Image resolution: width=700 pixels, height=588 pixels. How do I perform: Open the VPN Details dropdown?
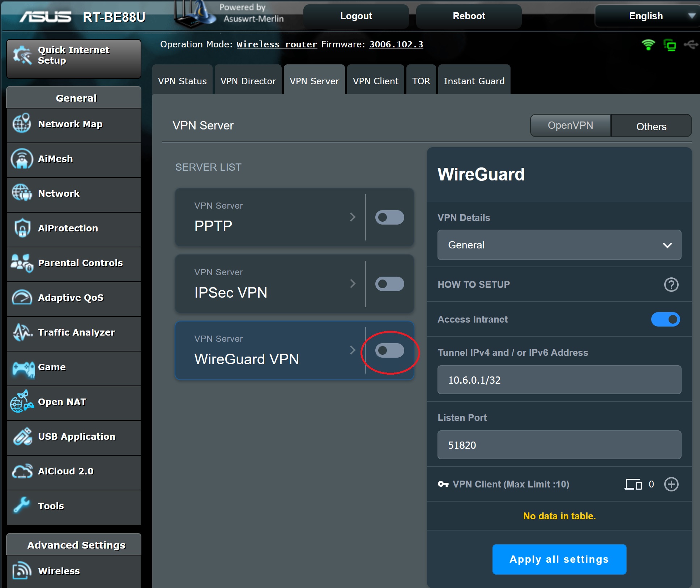[559, 245]
